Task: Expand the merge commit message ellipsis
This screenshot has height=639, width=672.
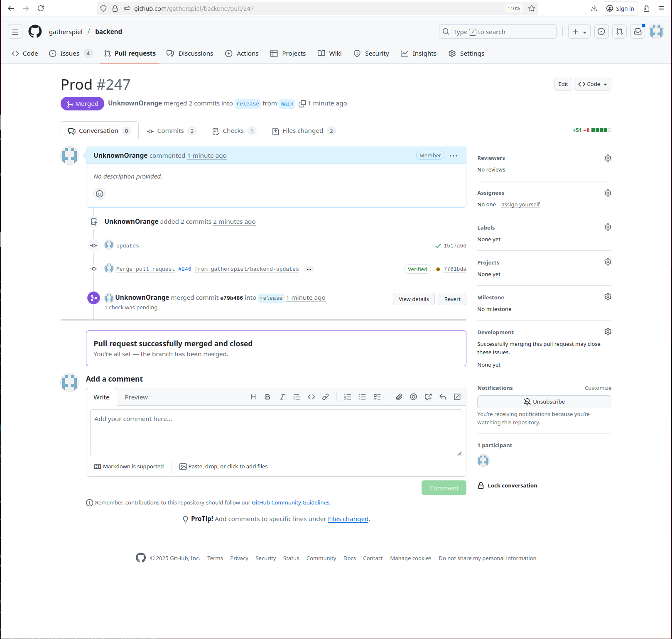Action: [x=309, y=269]
